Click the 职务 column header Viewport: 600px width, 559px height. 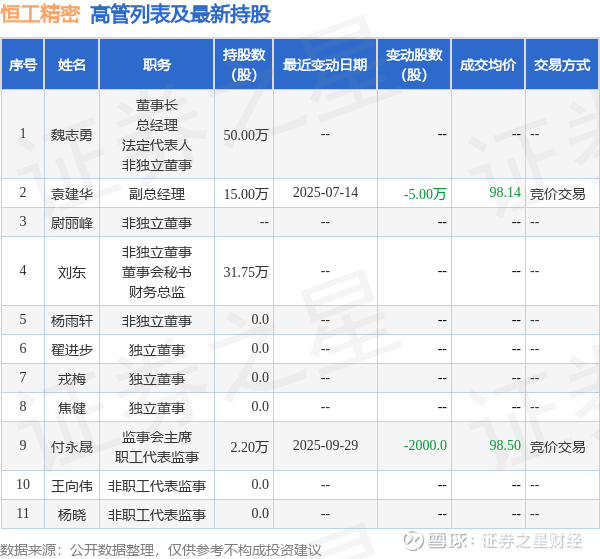coord(157,65)
